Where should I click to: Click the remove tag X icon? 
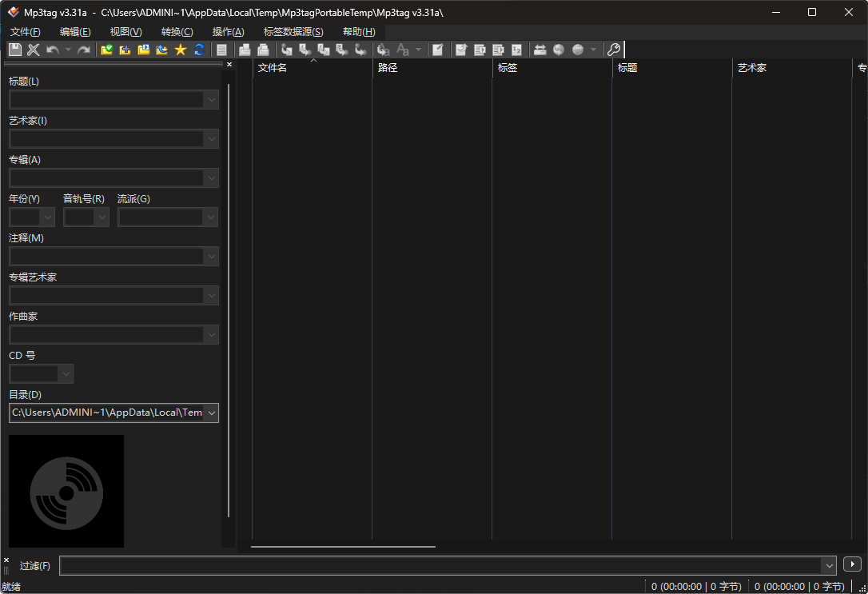coord(34,50)
